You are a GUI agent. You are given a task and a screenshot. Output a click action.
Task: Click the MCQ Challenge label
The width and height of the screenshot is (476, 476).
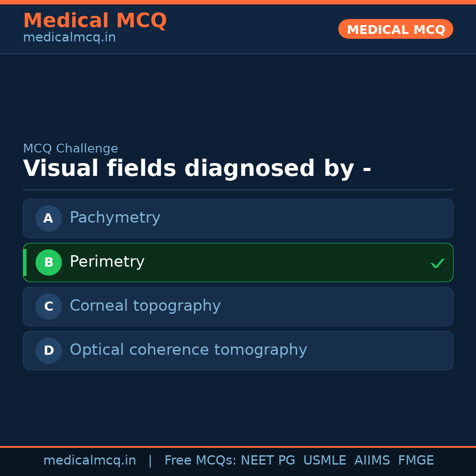(71, 149)
